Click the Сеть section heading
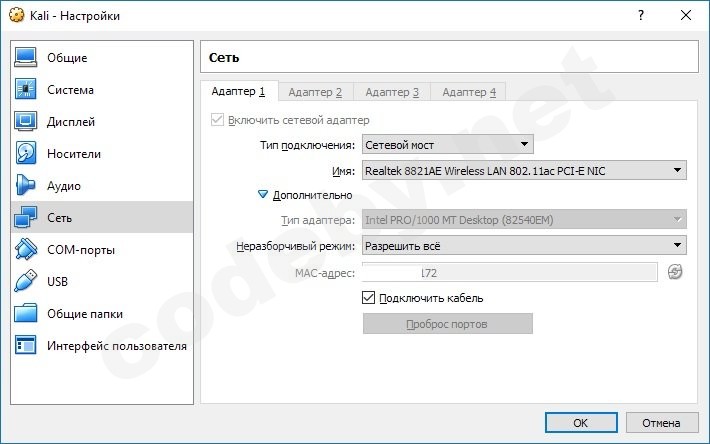This screenshot has width=710, height=444. click(x=224, y=57)
